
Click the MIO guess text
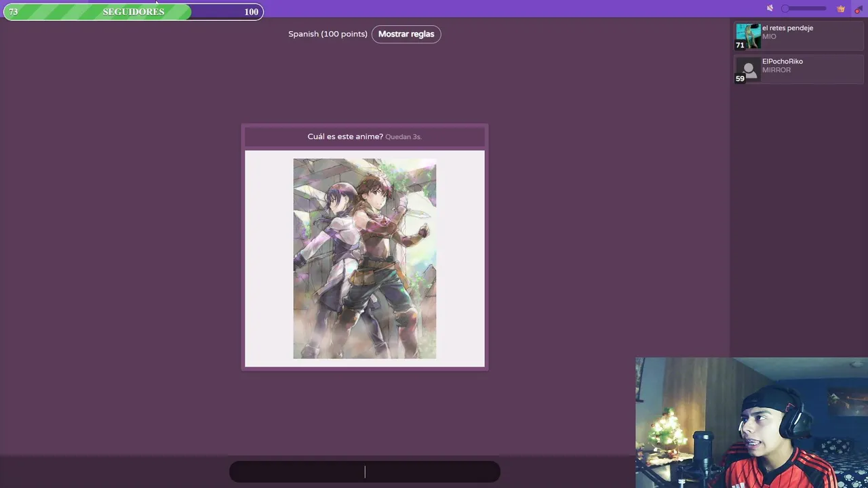(769, 37)
